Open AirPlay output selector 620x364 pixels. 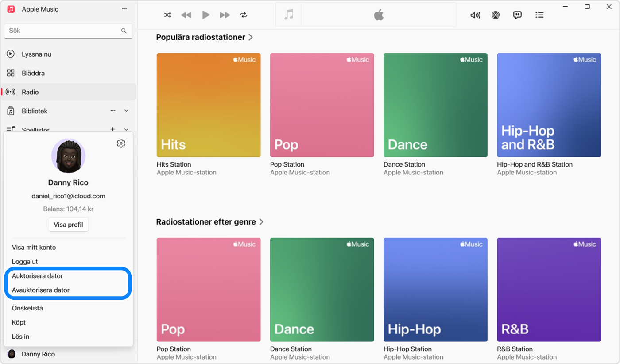point(496,15)
